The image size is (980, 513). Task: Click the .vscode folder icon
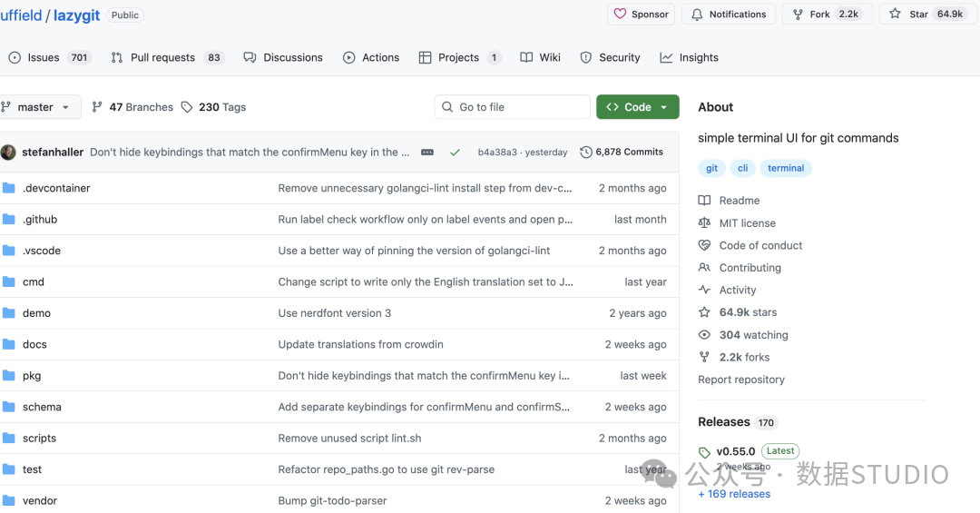[x=9, y=251]
